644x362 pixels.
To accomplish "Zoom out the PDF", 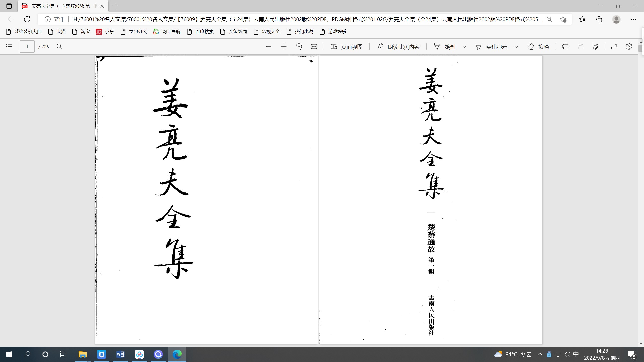I will (269, 47).
